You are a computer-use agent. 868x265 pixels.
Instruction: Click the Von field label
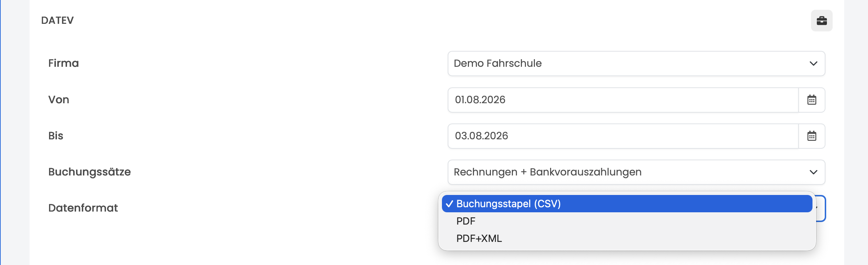click(x=59, y=100)
